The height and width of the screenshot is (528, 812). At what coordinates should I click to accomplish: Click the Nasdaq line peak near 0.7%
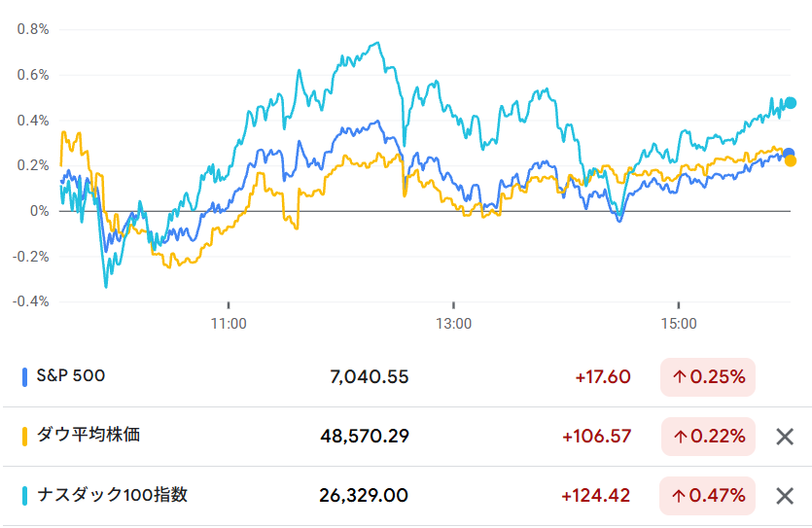point(376,43)
